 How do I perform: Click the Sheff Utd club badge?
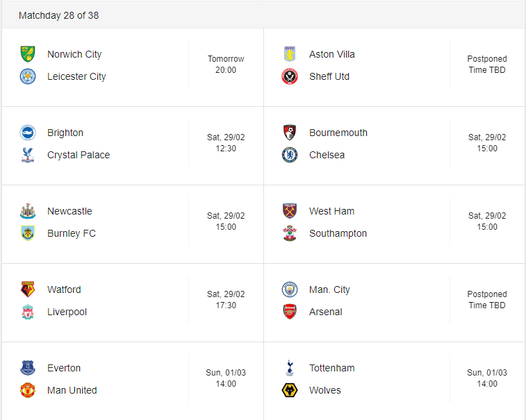click(x=290, y=76)
